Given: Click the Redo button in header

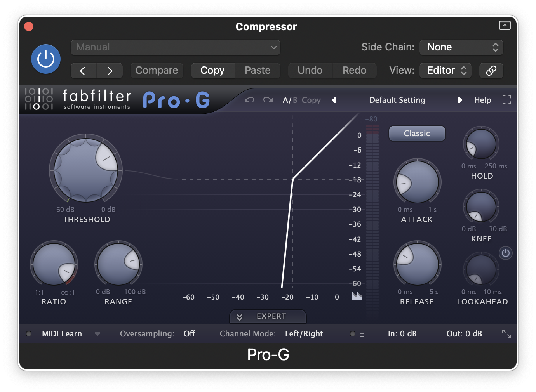Looking at the screenshot, I should point(355,71).
